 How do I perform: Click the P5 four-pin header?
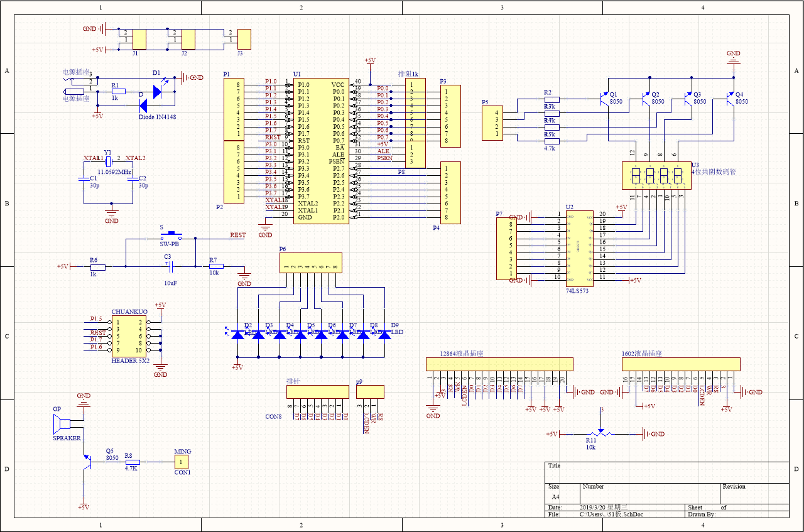pyautogui.click(x=492, y=123)
